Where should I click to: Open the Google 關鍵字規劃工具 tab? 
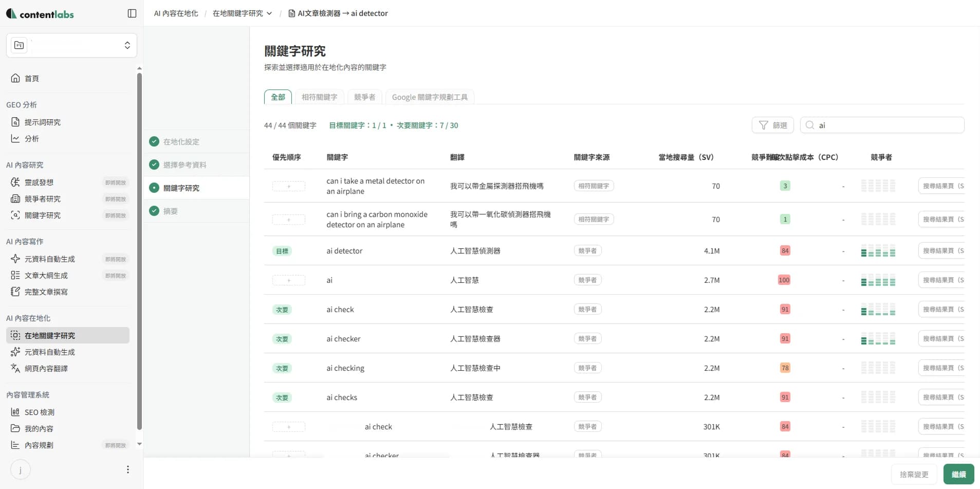pos(430,97)
